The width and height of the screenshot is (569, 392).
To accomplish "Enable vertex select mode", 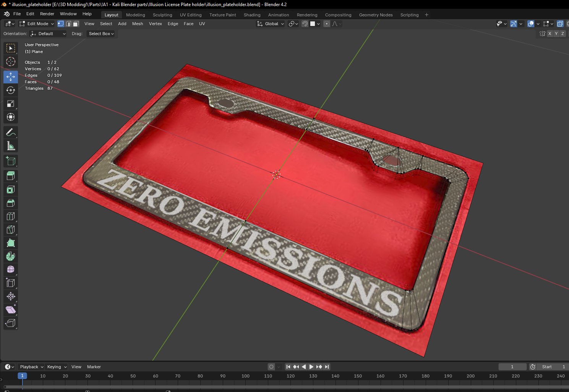I will tap(61, 24).
